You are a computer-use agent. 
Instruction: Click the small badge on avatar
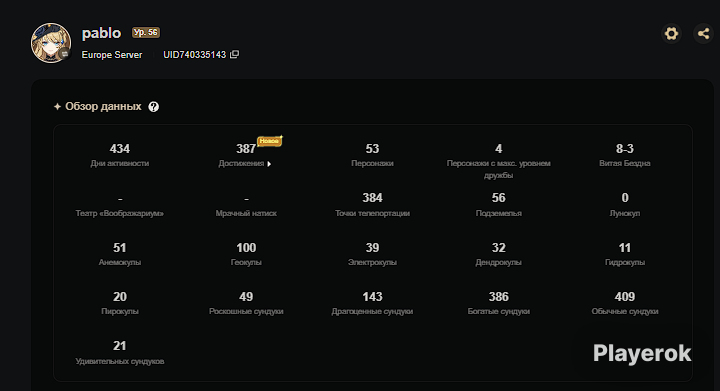(x=65, y=54)
